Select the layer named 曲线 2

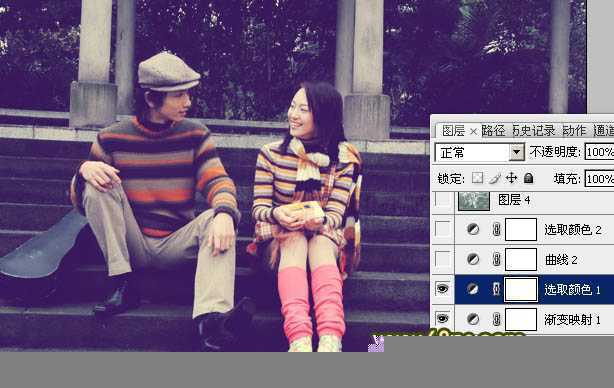[561, 260]
